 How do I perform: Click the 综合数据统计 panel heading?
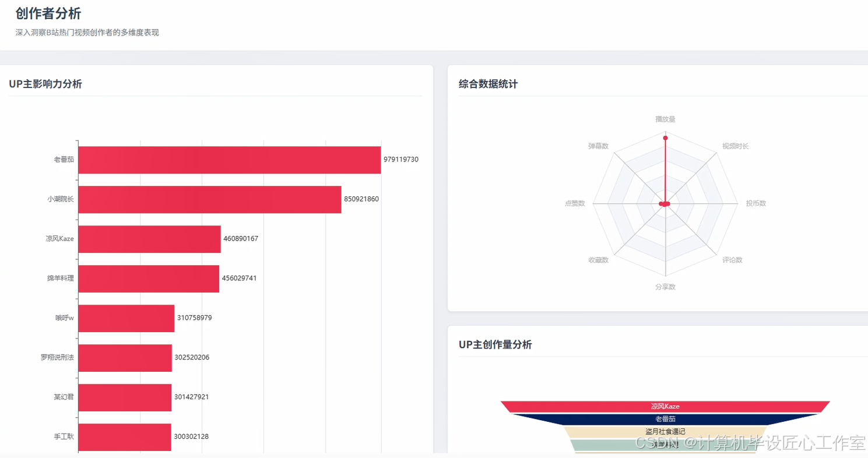tap(488, 84)
